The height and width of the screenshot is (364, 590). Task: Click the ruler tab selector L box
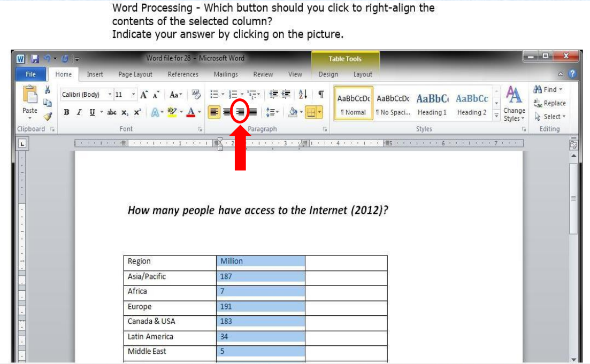(22, 144)
